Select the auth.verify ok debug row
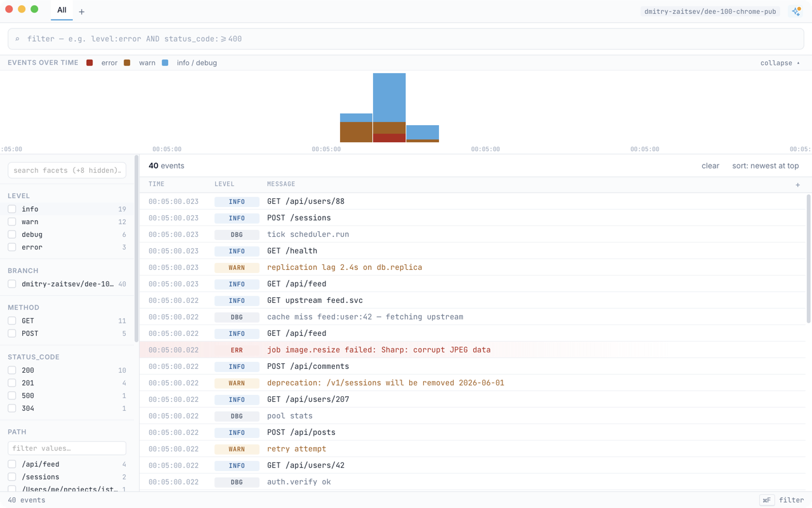Viewport: 812px width, 508px height. point(473,482)
